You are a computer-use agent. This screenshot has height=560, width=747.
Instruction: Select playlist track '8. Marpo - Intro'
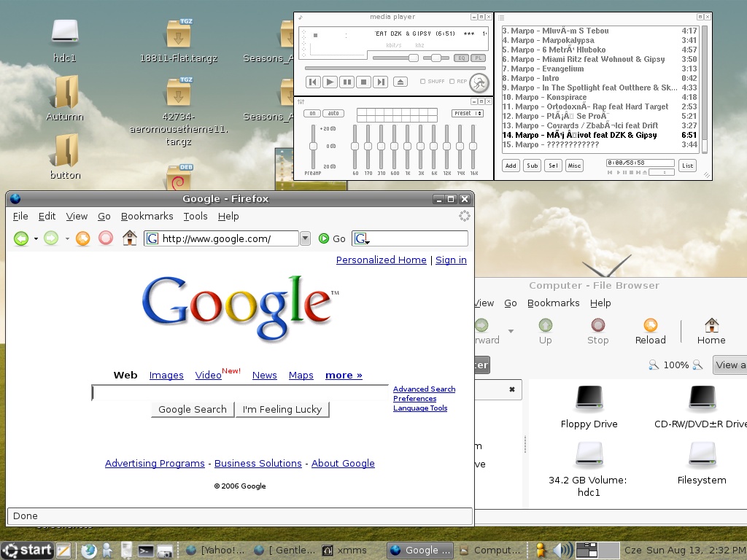pyautogui.click(x=600, y=78)
